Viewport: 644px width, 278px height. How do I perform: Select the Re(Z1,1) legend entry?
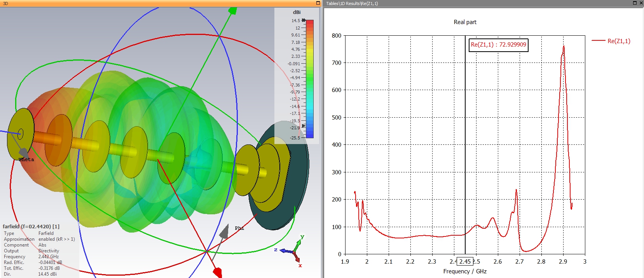[611, 41]
